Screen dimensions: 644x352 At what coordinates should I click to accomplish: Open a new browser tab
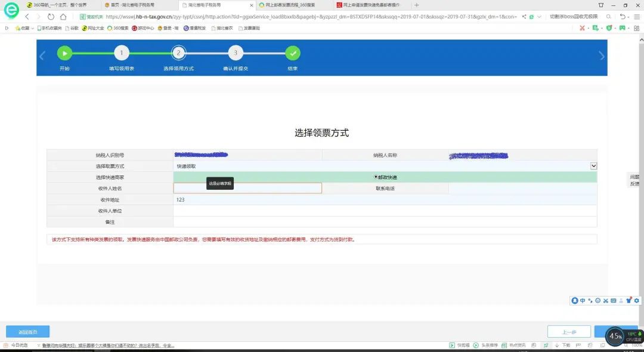[x=416, y=5]
